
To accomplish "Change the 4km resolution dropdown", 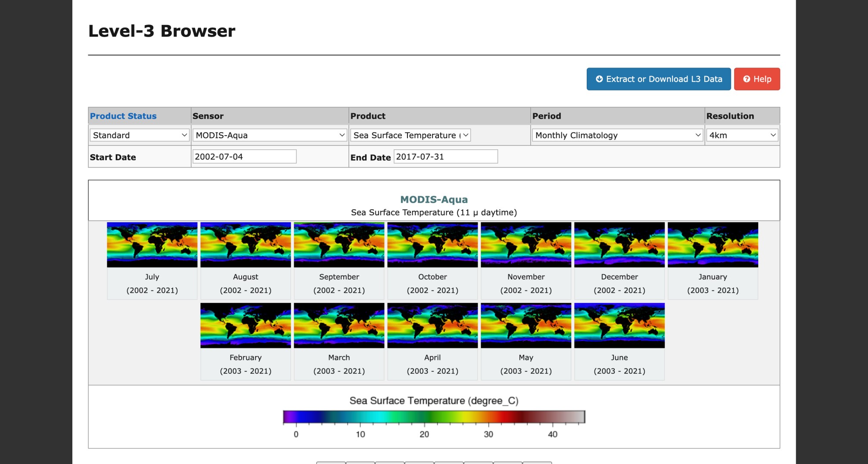I will point(742,135).
